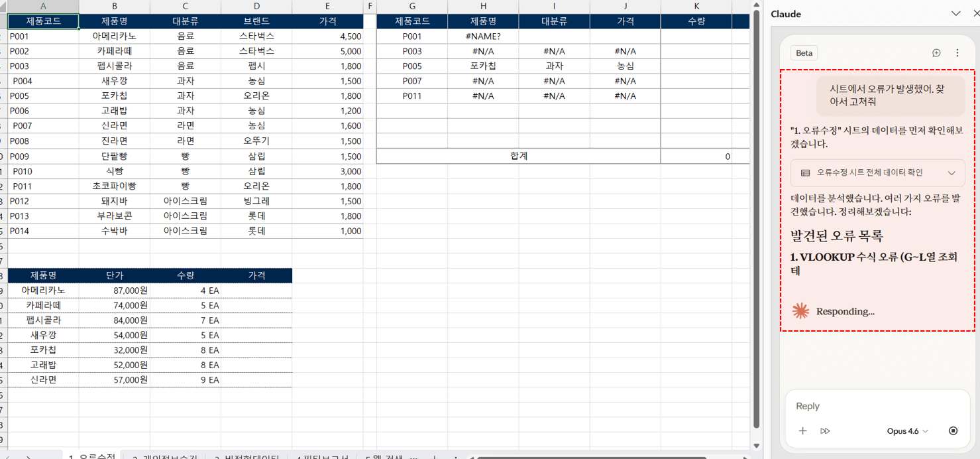Select the #NAME? error cell
980x459 pixels.
pyautogui.click(x=483, y=36)
